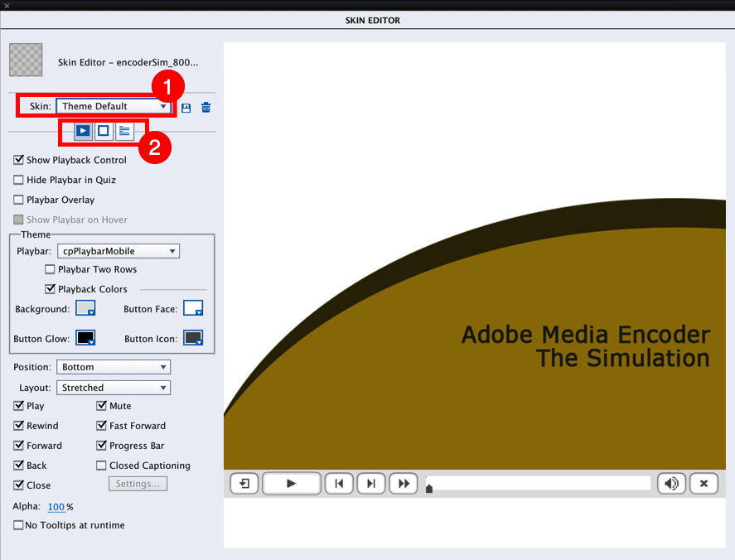
Task: Uncheck the Mute checkbox
Action: (102, 405)
